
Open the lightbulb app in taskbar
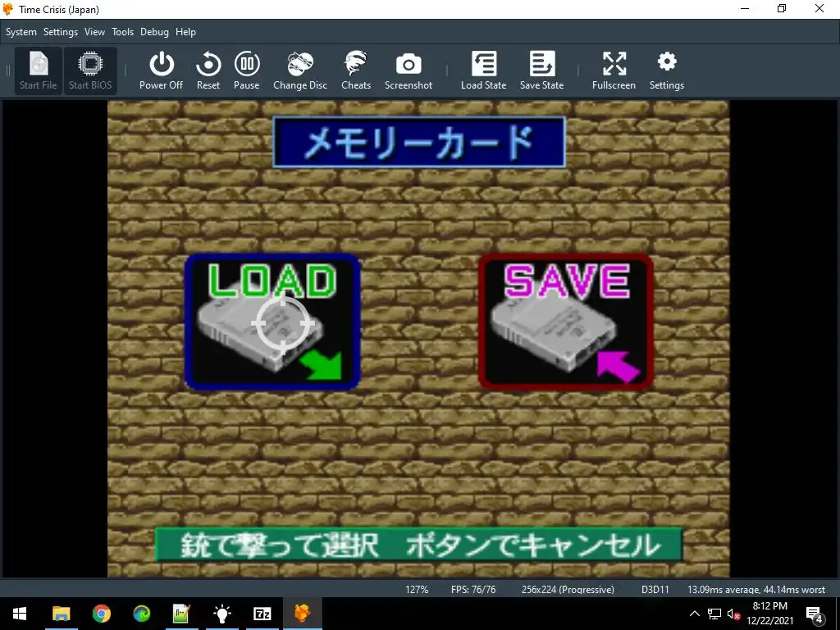coord(221,614)
